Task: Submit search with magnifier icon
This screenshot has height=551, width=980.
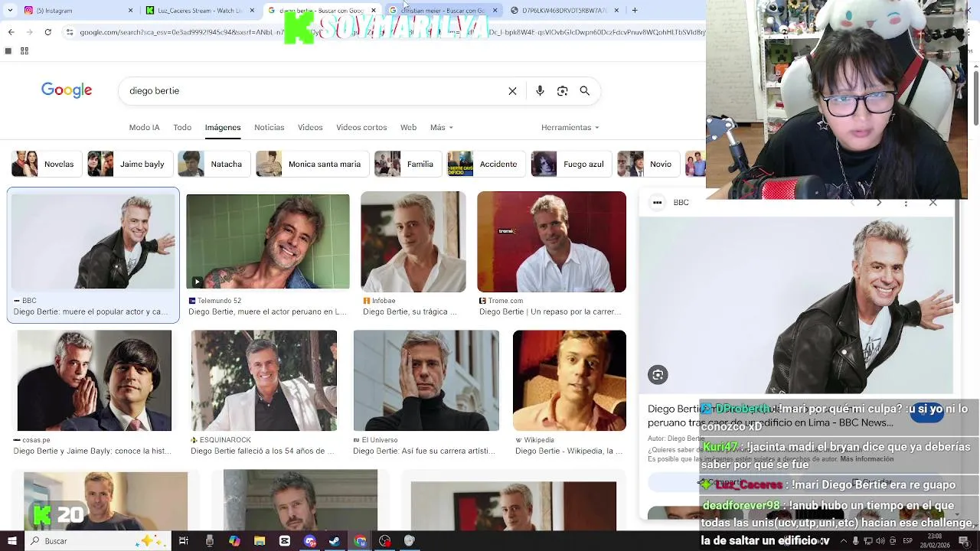Action: pyautogui.click(x=585, y=91)
